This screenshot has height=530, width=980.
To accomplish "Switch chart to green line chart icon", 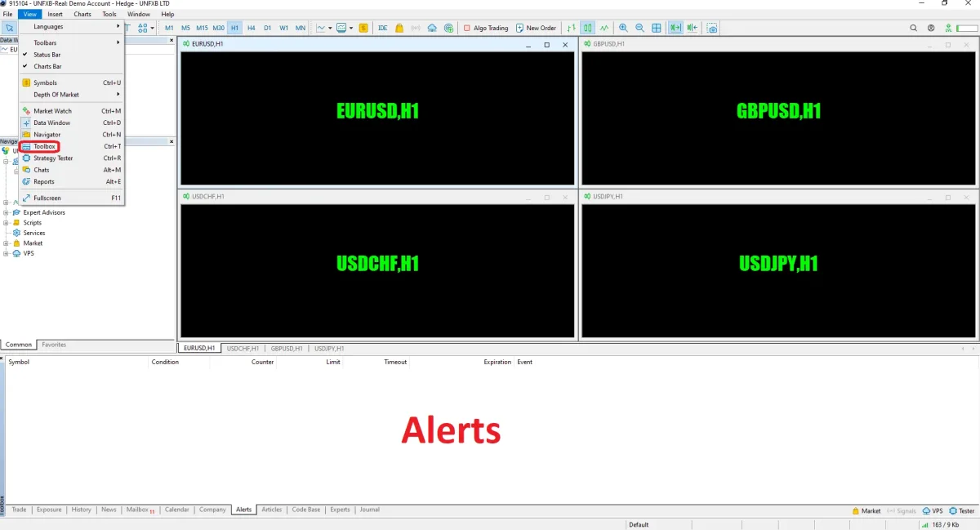I will 604,28.
